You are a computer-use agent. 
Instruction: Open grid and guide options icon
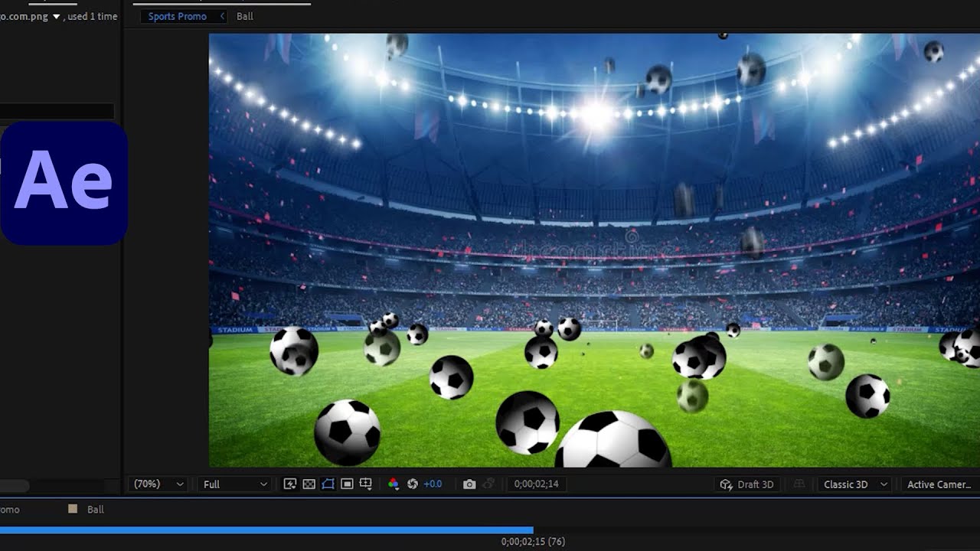point(366,484)
